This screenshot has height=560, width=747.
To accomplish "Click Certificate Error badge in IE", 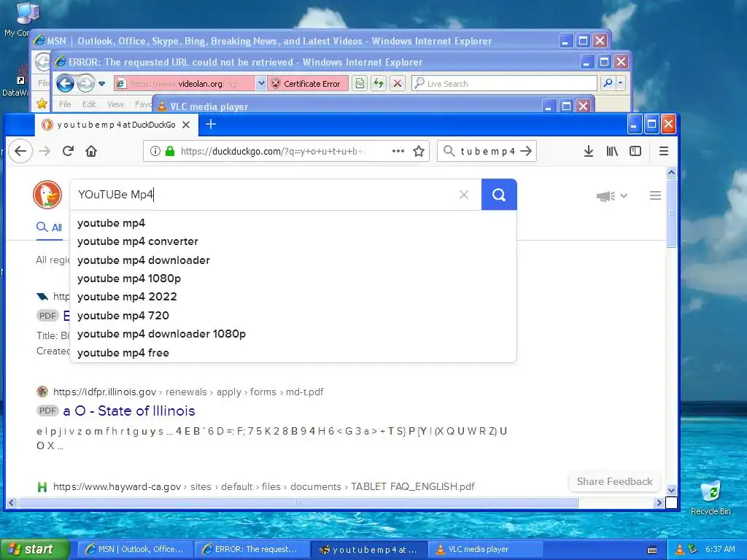I will click(x=307, y=84).
